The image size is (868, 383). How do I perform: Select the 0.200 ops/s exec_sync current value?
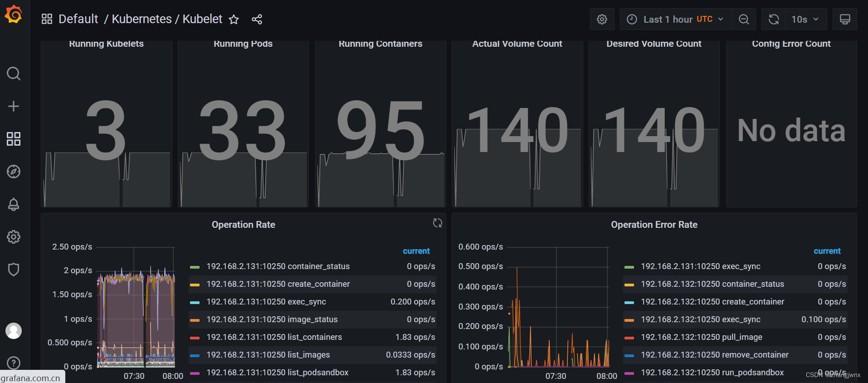pos(413,302)
